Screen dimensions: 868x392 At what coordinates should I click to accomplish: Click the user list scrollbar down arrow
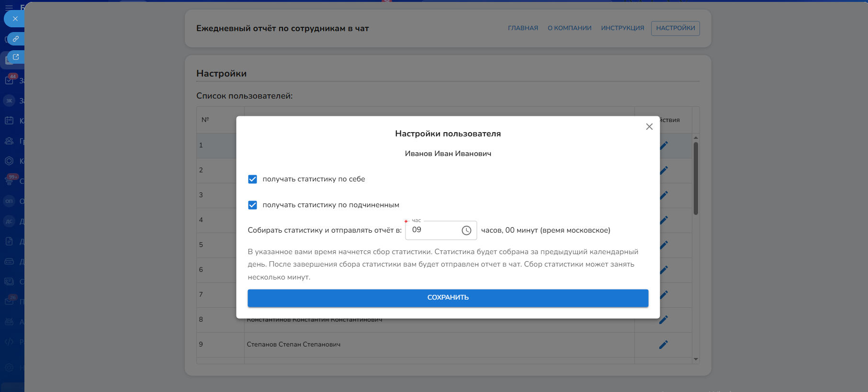696,359
